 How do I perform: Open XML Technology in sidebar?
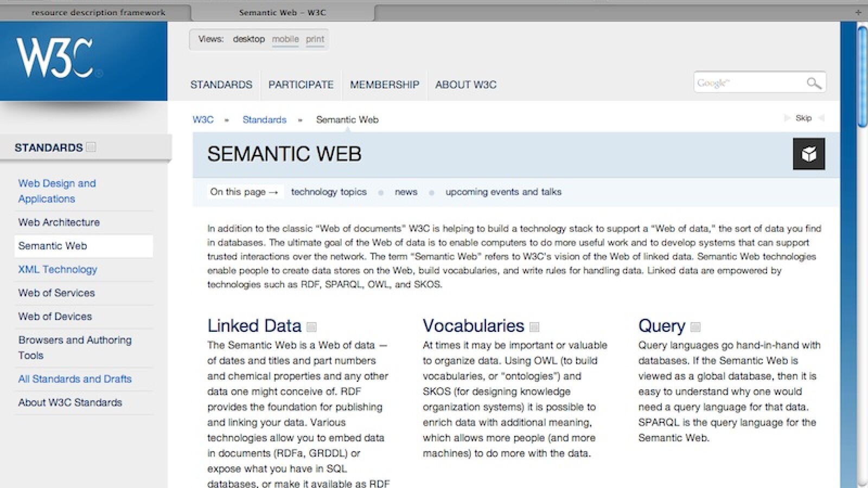(58, 269)
